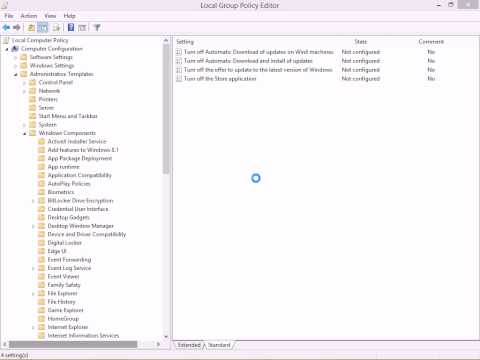Select 'Add features to Windows 8.1' tree item
This screenshot has height=360, width=480.
pos(83,150)
